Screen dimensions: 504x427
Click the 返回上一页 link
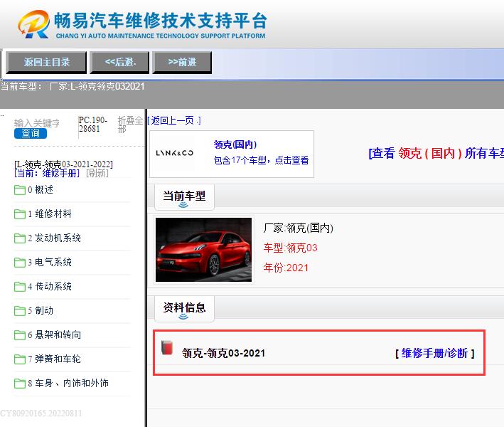pos(174,121)
